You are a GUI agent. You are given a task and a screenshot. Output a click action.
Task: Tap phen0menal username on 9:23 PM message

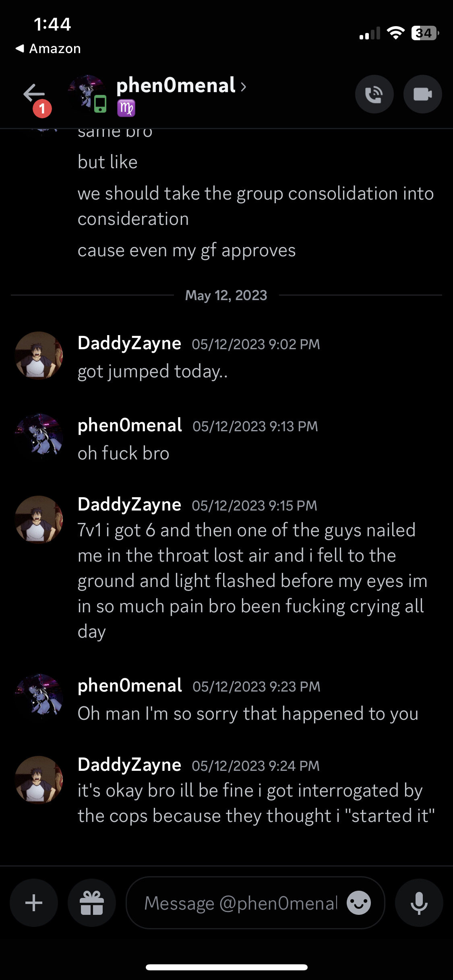click(x=130, y=686)
